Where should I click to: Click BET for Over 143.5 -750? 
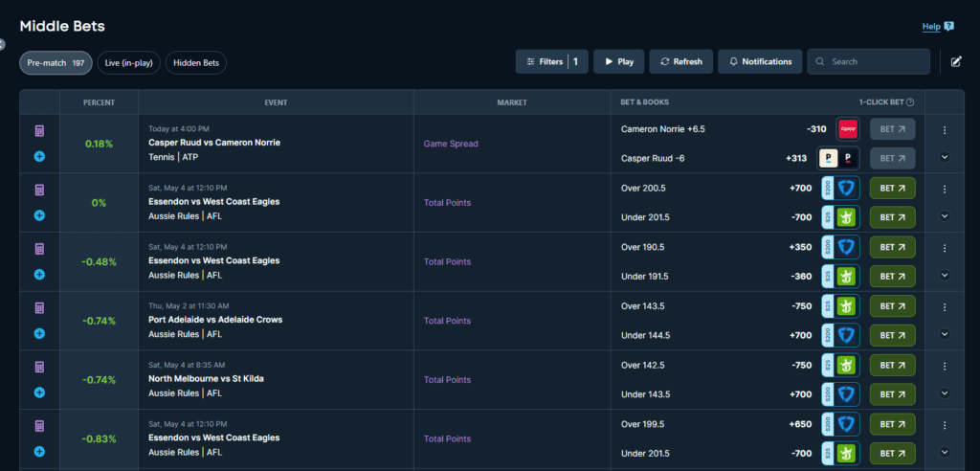(x=893, y=306)
